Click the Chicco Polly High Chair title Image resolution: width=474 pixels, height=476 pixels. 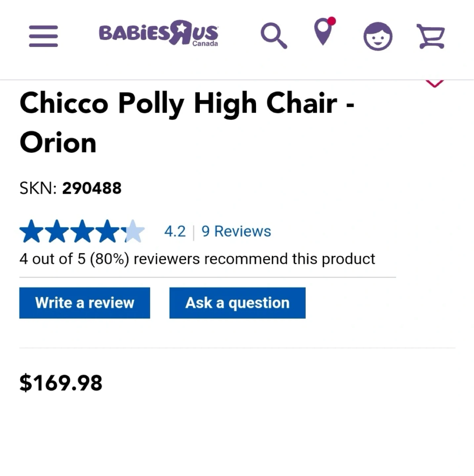[187, 122]
